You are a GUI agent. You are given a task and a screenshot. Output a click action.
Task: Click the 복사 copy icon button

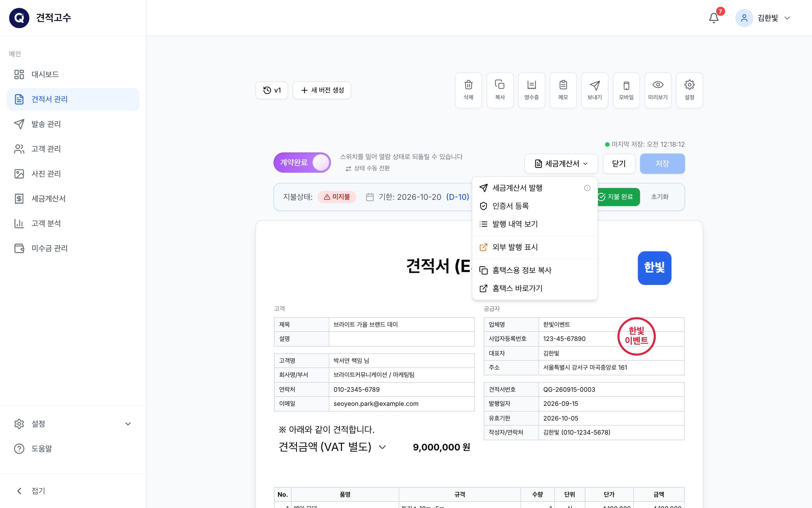click(x=500, y=90)
